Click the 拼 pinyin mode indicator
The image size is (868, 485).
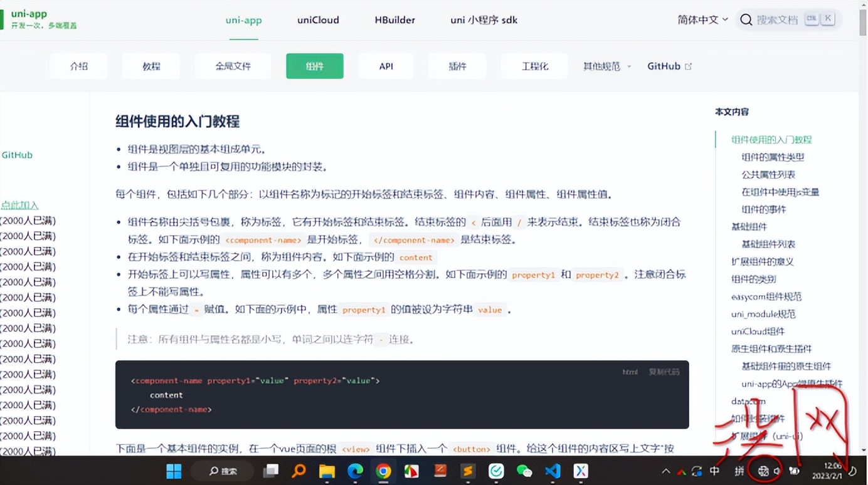738,472
